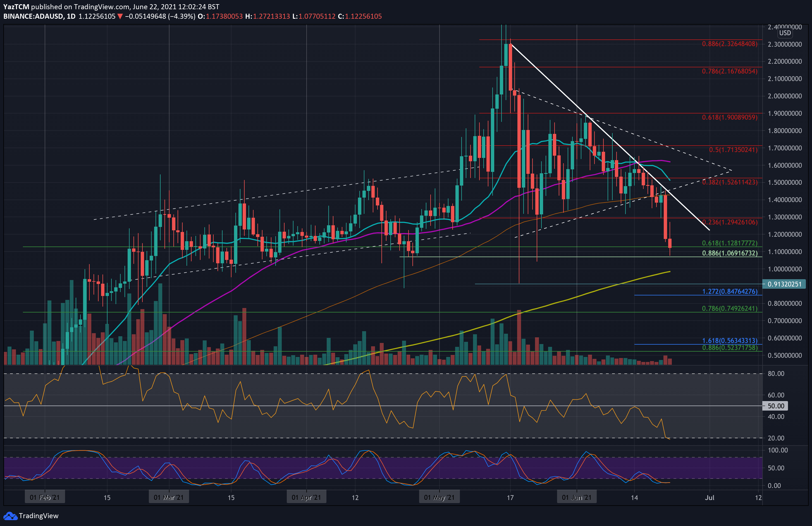Screen dimensions: 812x526
Task: Click the 17 date axis label
Action: pyautogui.click(x=510, y=498)
